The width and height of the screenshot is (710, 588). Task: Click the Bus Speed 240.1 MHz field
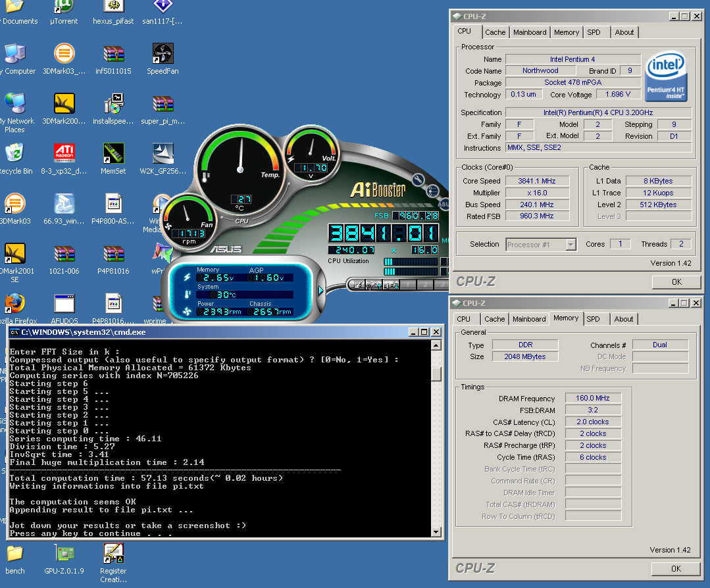point(536,205)
